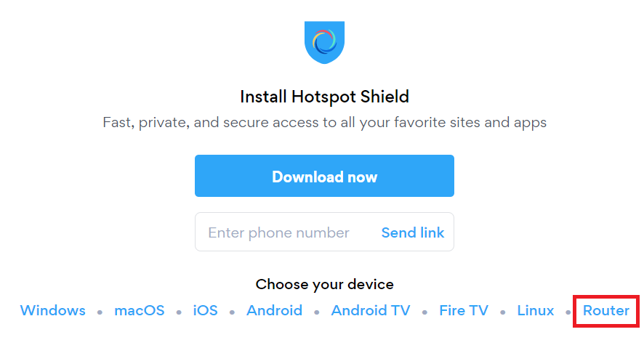Pick the Android device link
644x340 pixels.
tap(274, 310)
